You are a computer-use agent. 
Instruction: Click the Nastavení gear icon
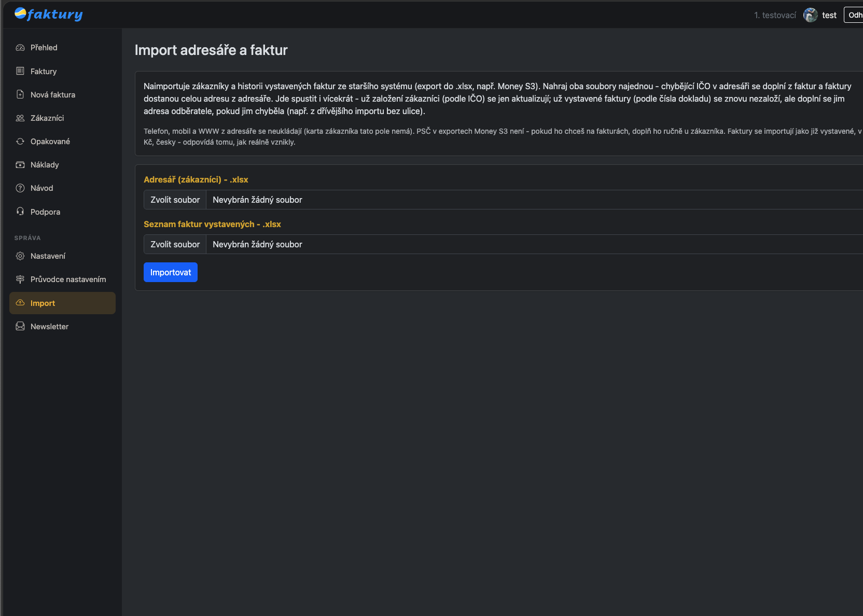click(x=20, y=256)
